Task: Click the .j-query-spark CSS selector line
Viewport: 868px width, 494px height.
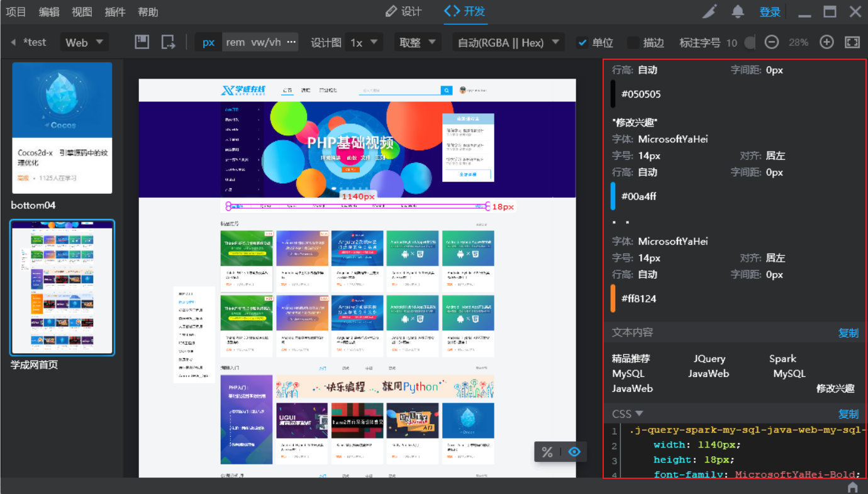Action: [747, 430]
